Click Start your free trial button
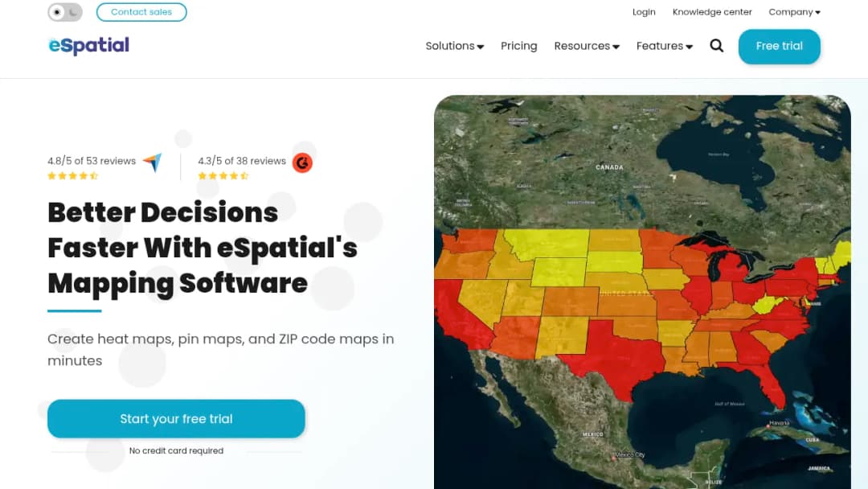Image resolution: width=868 pixels, height=489 pixels. click(x=176, y=419)
